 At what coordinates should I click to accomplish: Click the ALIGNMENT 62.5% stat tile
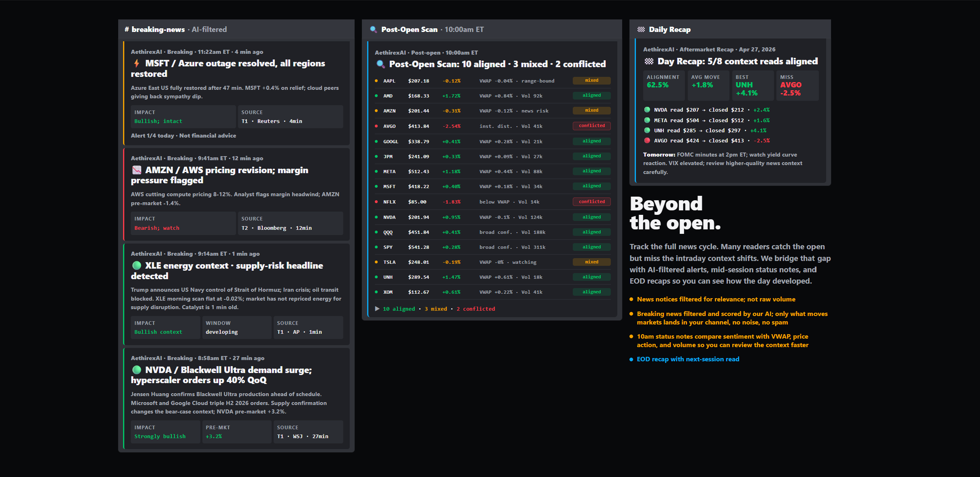[x=664, y=85]
